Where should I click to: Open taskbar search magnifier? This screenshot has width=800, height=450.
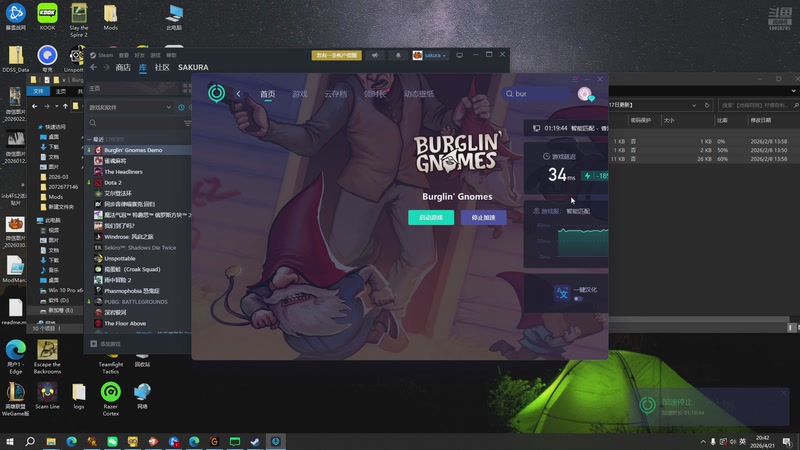pos(30,441)
